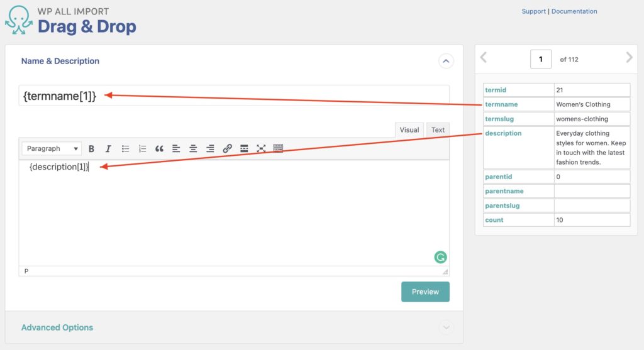
Task: Click the WP All Import octopus logo
Action: (18, 20)
